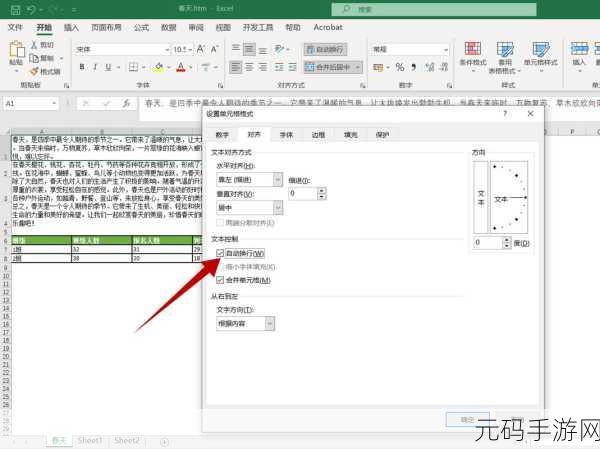Toggle the 自动换行 checkbox in dialog
Viewport: 600px width, 449px height.
[220, 253]
